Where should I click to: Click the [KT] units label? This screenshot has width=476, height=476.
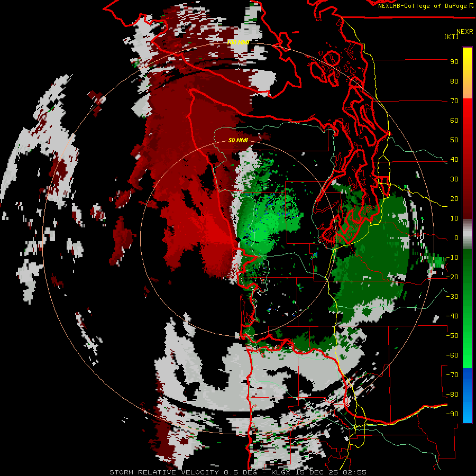coord(452,36)
